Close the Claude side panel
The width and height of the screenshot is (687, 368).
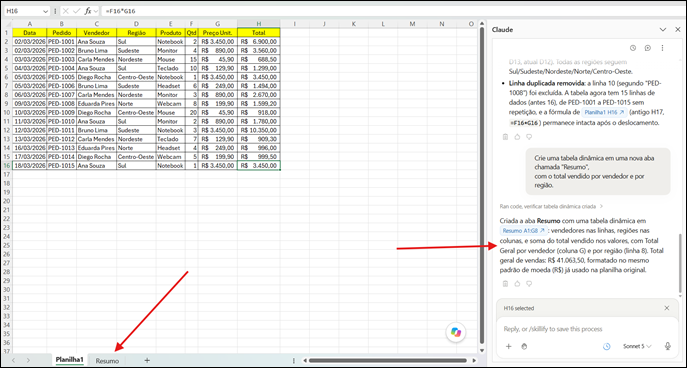coord(677,29)
